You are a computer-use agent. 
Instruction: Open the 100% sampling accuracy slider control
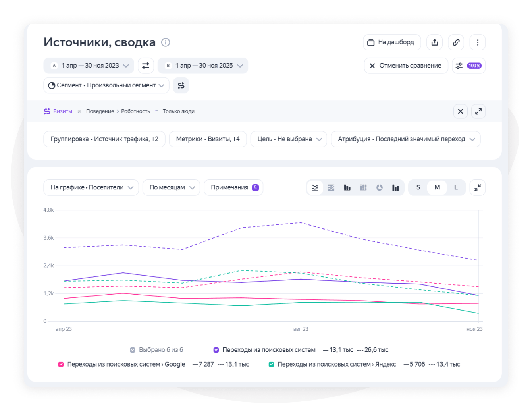point(469,66)
